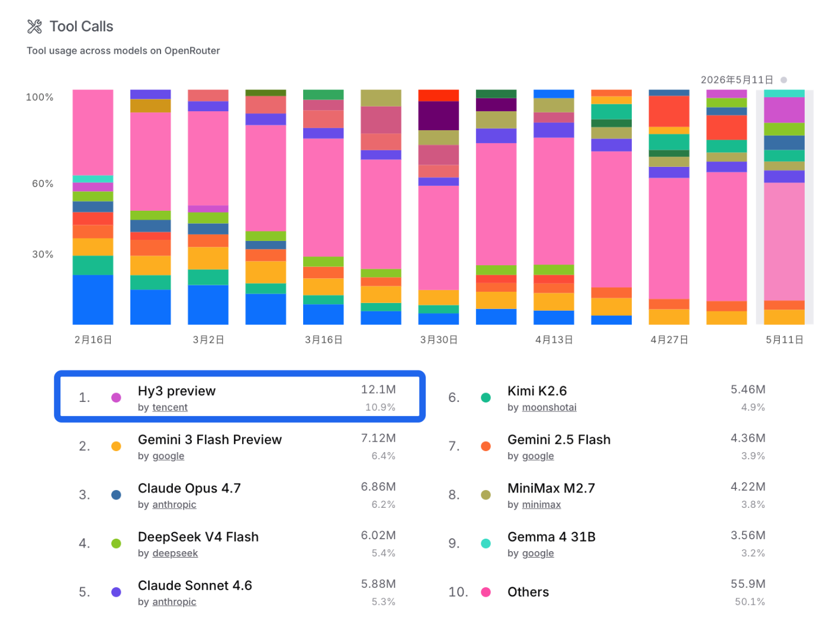Click the 12.1M tool call count
The width and height of the screenshot is (829, 644).
click(x=378, y=389)
